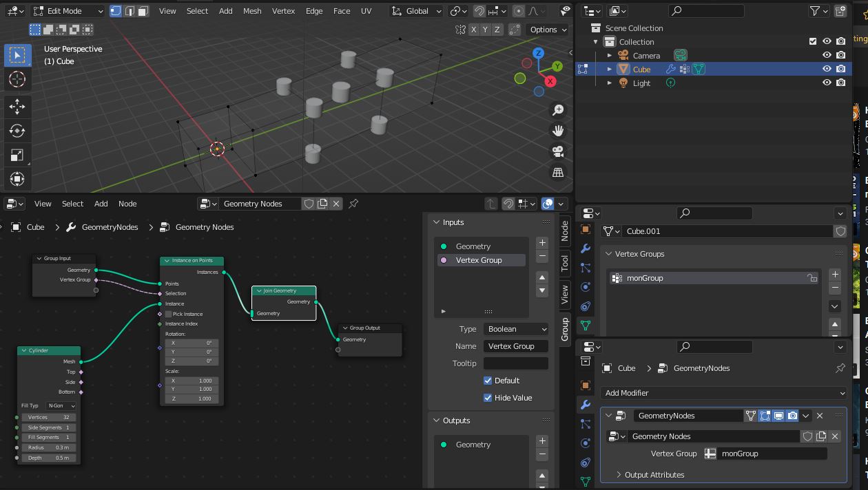Screen dimensions: 868x490
Task: Select the Cursor tool in viewport toolbar
Action: (17, 79)
